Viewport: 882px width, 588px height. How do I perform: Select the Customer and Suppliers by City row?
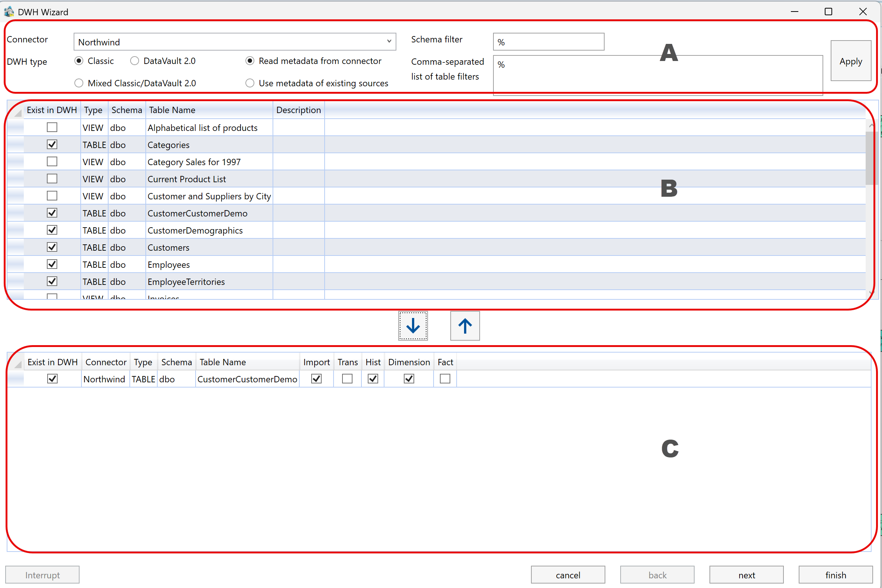pos(437,196)
